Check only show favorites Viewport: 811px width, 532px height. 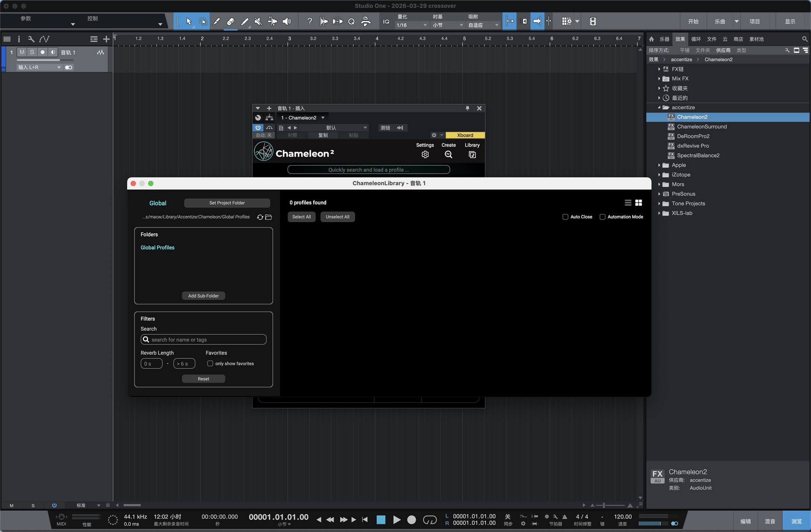click(x=210, y=364)
